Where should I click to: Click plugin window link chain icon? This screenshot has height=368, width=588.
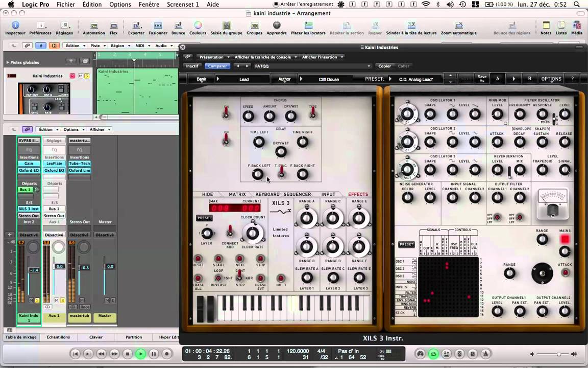pos(188,57)
